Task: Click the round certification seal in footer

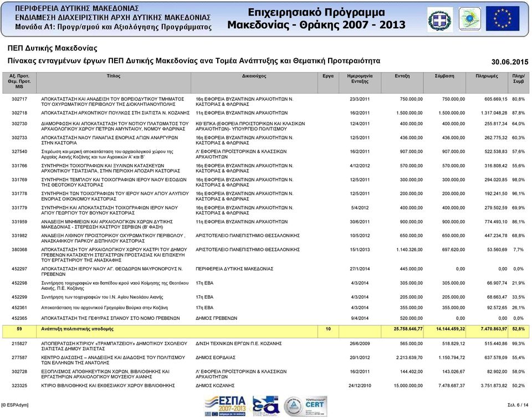Action: pos(293,407)
